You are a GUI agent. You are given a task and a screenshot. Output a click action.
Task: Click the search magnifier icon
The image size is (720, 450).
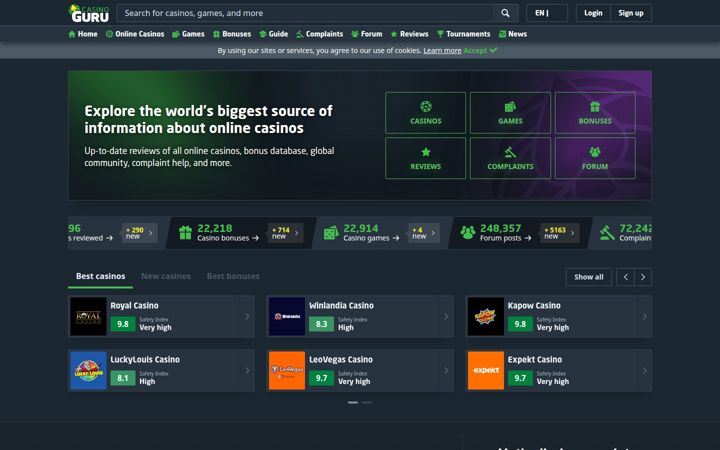click(505, 13)
